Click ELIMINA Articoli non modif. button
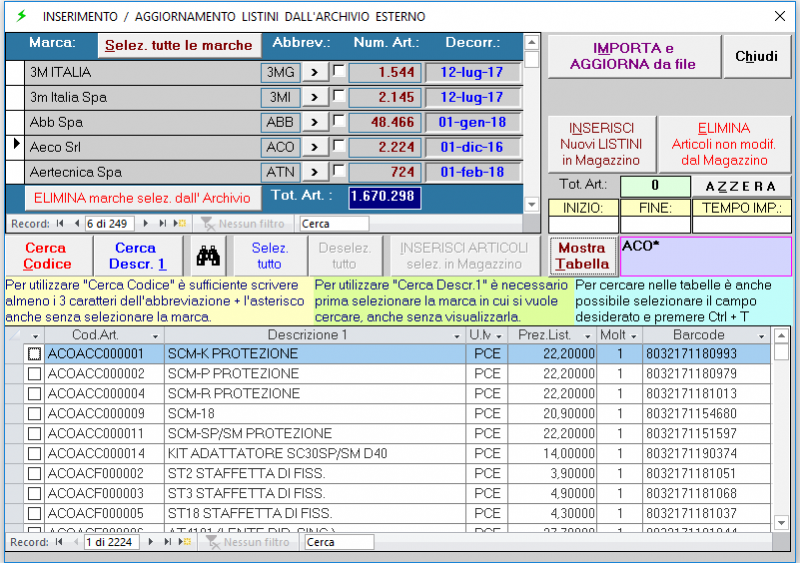This screenshot has width=800, height=563. 724,144
